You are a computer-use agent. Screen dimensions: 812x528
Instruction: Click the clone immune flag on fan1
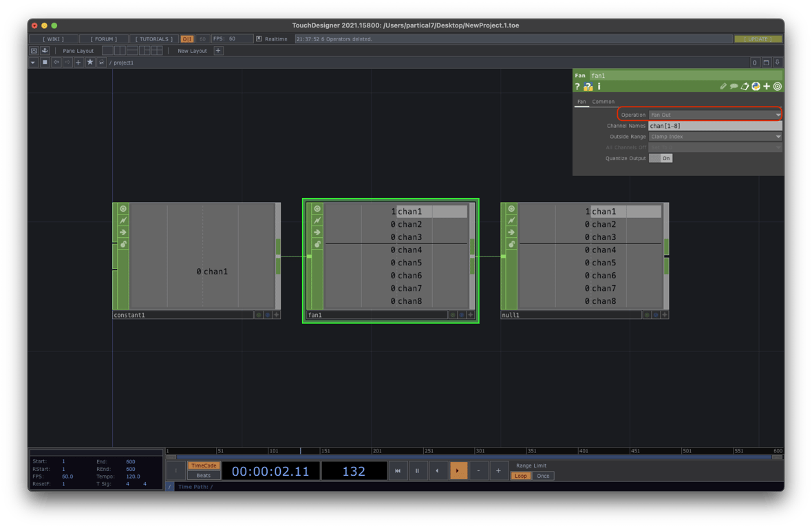317,220
